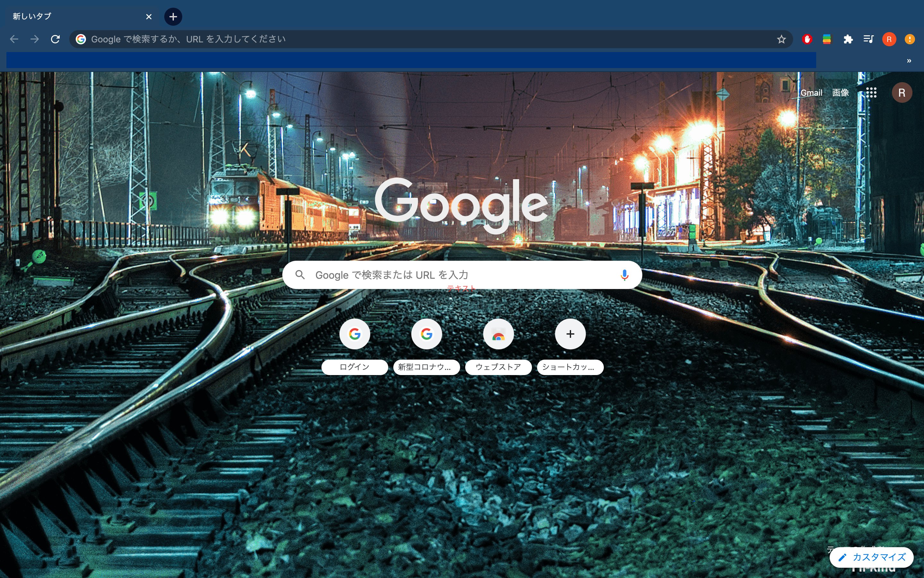Click the Google icon in address bar
This screenshot has width=924, height=578.
pyautogui.click(x=81, y=39)
